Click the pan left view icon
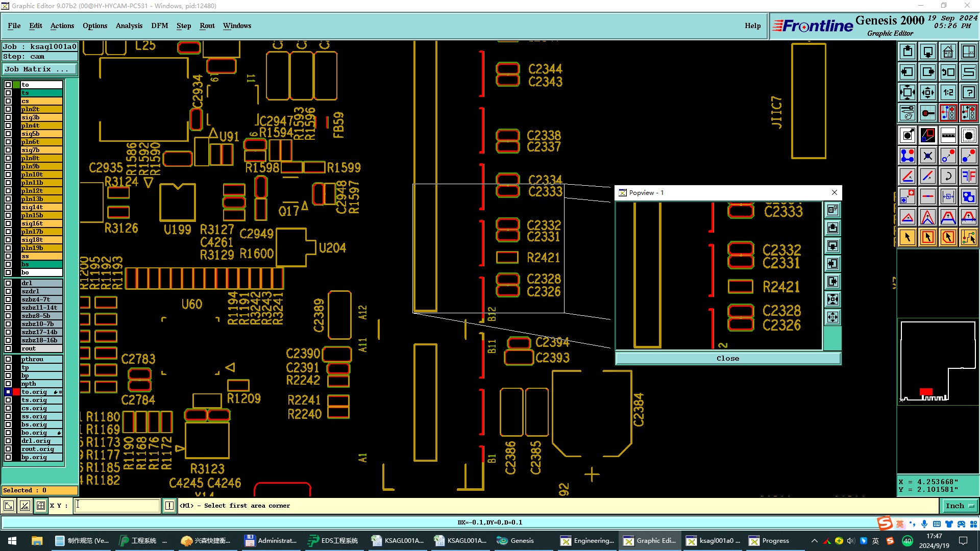 coord(908,72)
